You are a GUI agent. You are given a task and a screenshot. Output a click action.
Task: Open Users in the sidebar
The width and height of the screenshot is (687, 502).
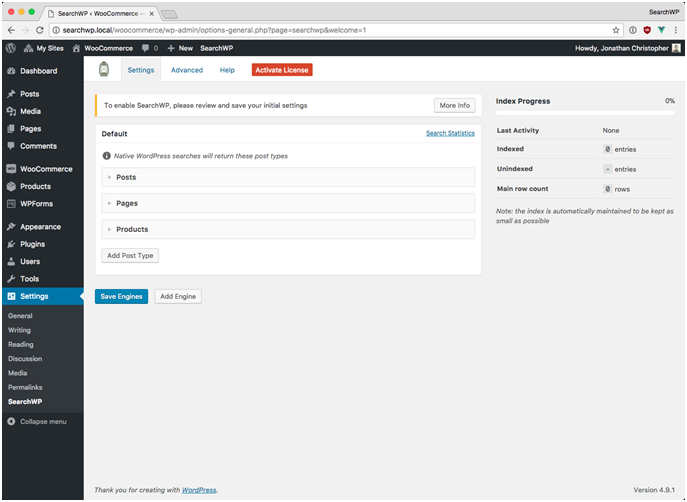click(42, 262)
